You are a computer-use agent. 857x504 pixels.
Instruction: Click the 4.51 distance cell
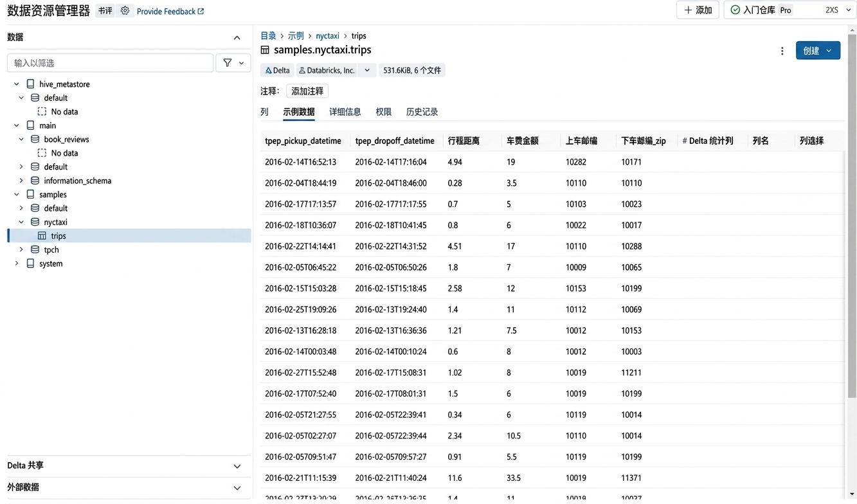[x=455, y=246]
